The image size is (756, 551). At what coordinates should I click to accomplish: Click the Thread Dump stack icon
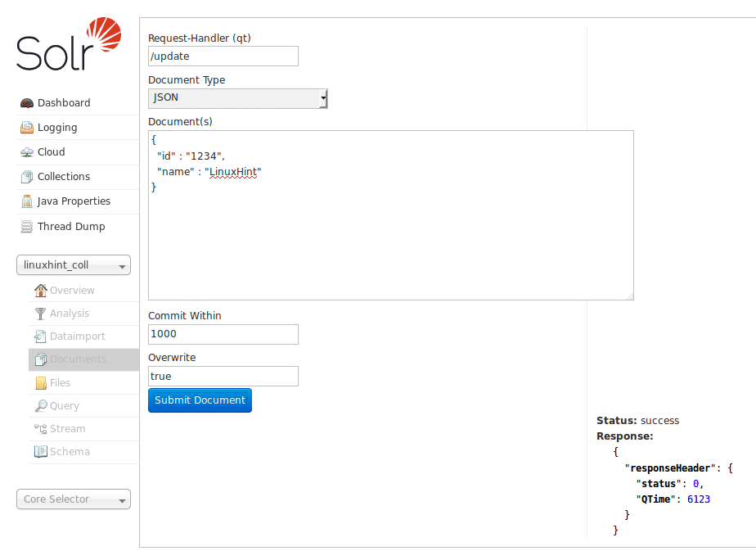coord(27,227)
